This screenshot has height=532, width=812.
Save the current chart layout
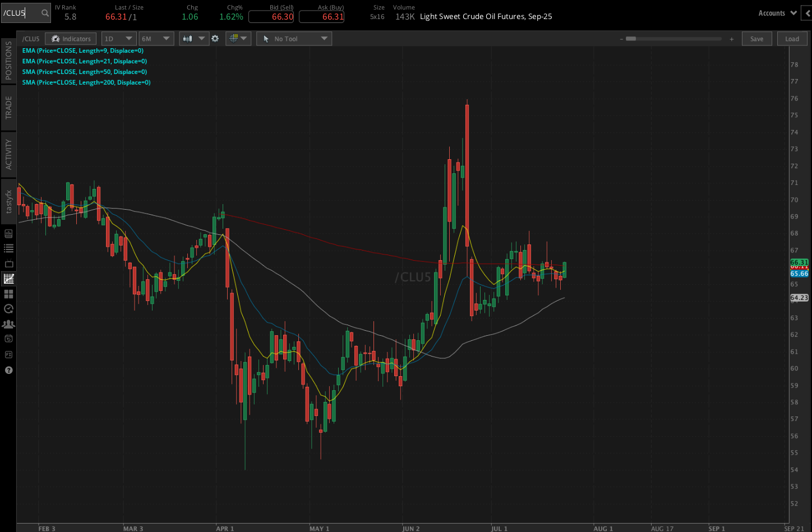pyautogui.click(x=756, y=39)
